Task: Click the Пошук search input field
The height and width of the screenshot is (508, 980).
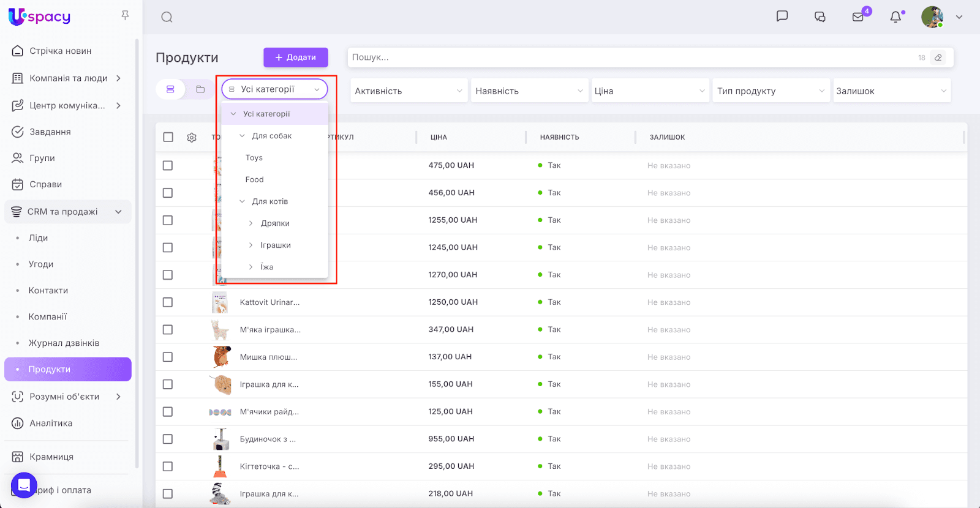Action: [631, 58]
